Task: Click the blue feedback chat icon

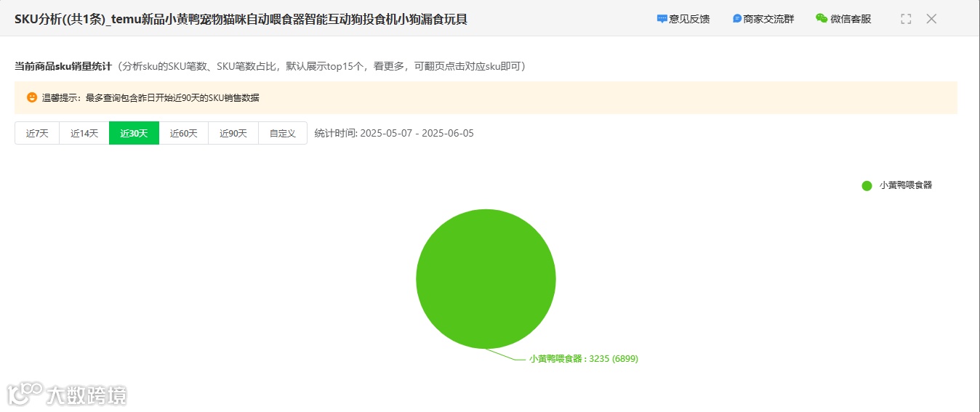Action: [x=662, y=19]
